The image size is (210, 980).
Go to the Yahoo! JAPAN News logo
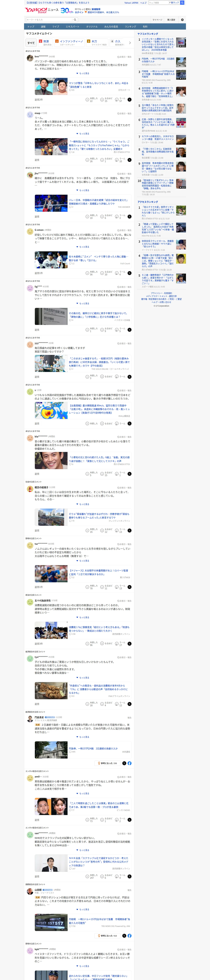click(x=42, y=10)
